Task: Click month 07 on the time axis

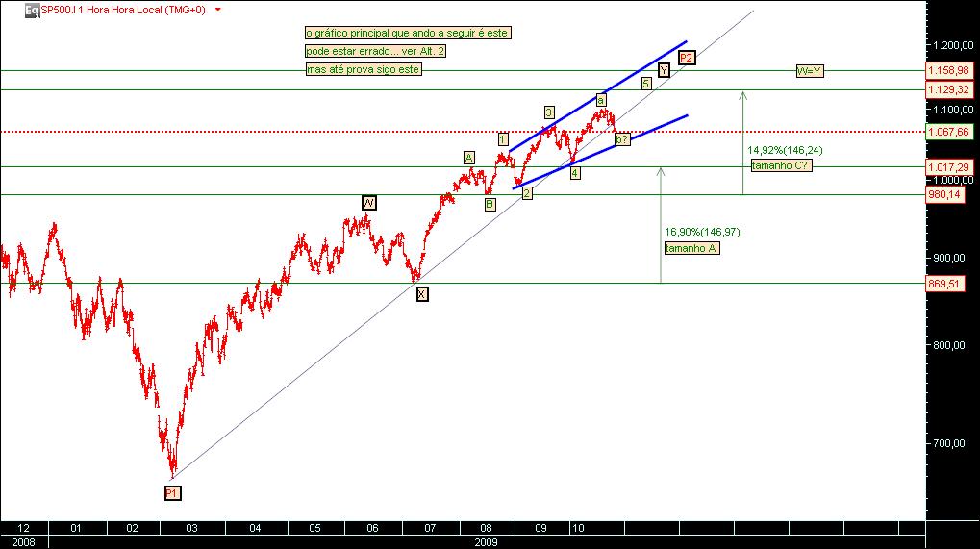Action: (430, 528)
